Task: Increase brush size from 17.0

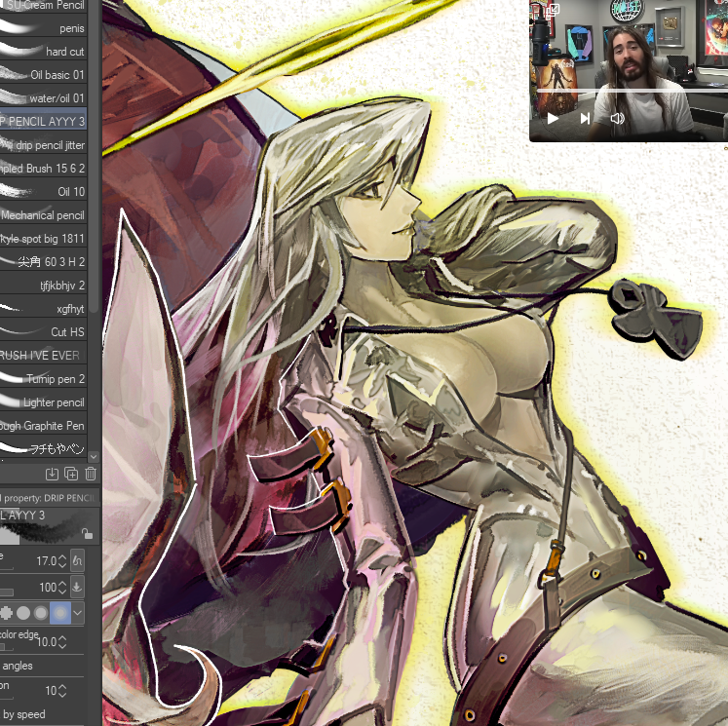Action: [x=62, y=557]
